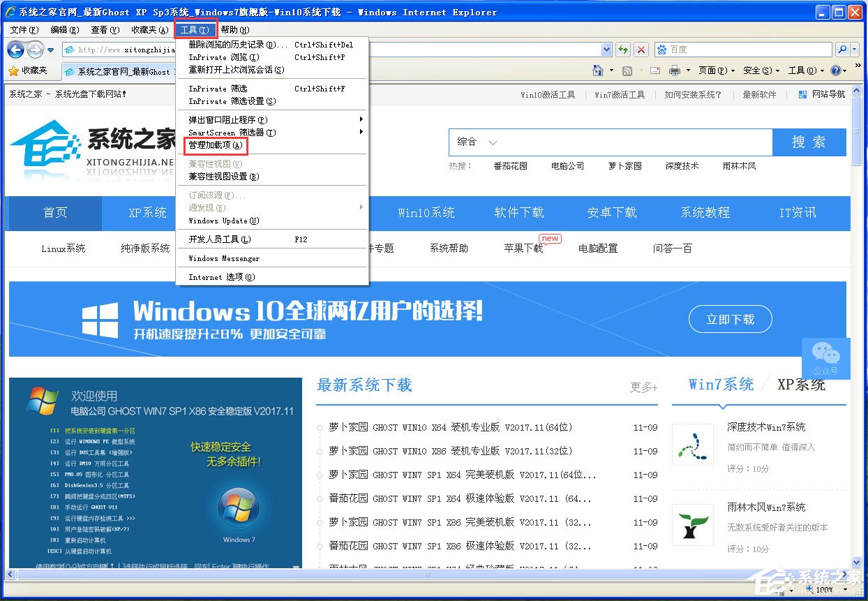868x601 pixels.
Task: Open the 安全(S) dropdown on the command bar
Action: tap(758, 71)
